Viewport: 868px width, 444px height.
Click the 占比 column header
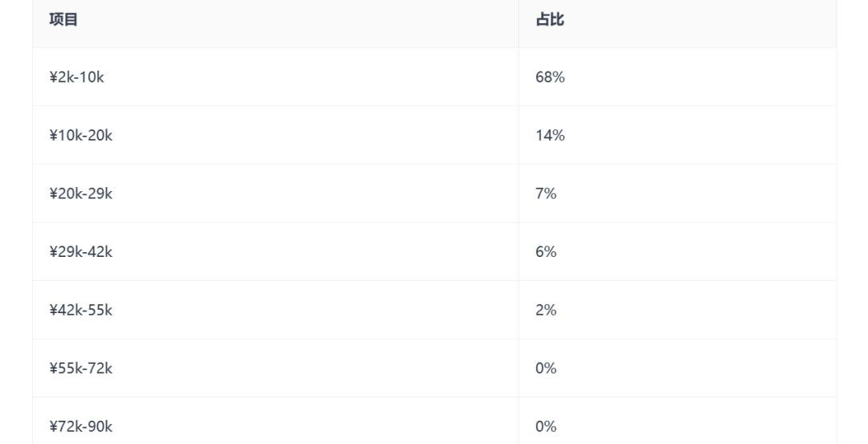point(550,20)
